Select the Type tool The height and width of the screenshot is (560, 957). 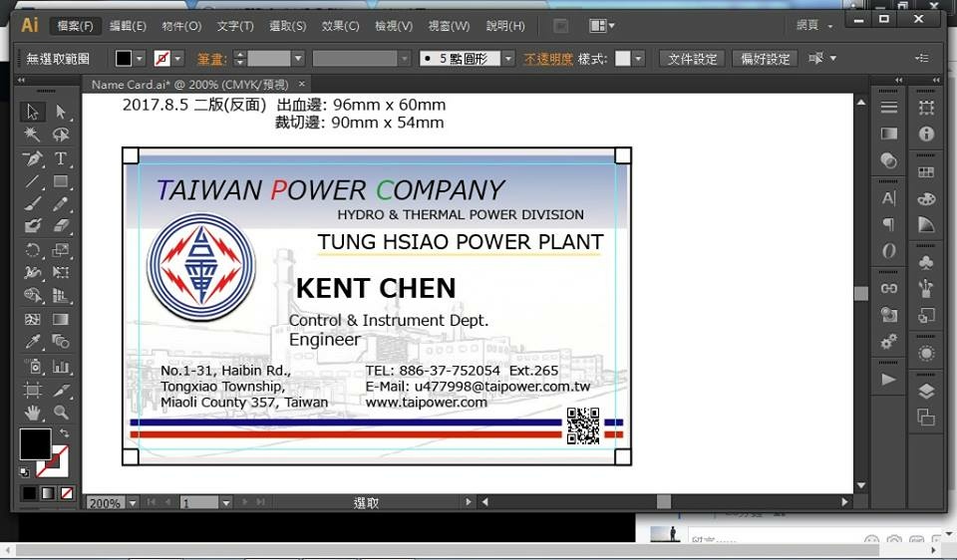point(60,158)
